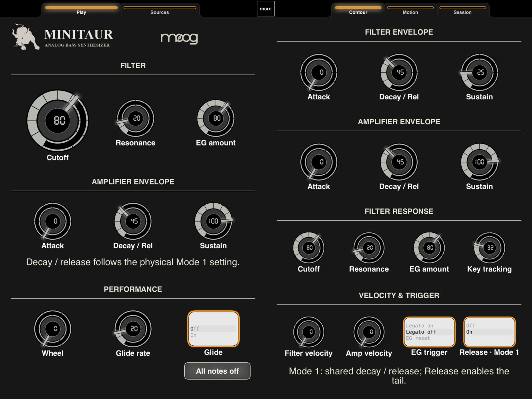Click the Wheel knob under Performance
This screenshot has height=399, width=532.
[x=53, y=329]
